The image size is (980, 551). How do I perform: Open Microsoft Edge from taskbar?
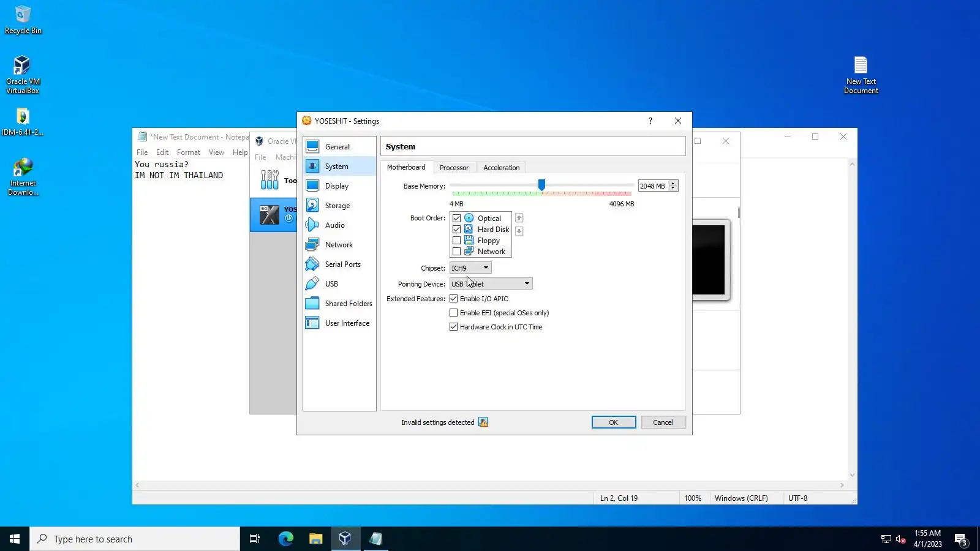[x=285, y=539]
